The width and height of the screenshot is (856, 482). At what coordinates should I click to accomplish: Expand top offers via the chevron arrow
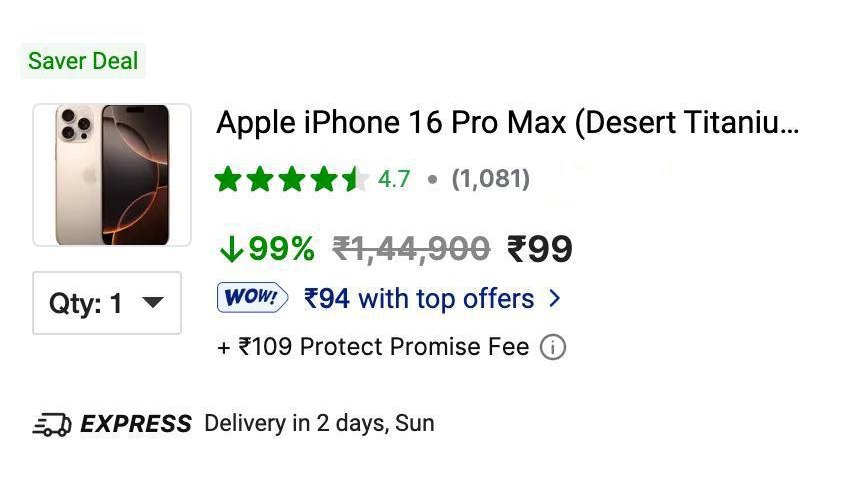(x=555, y=299)
